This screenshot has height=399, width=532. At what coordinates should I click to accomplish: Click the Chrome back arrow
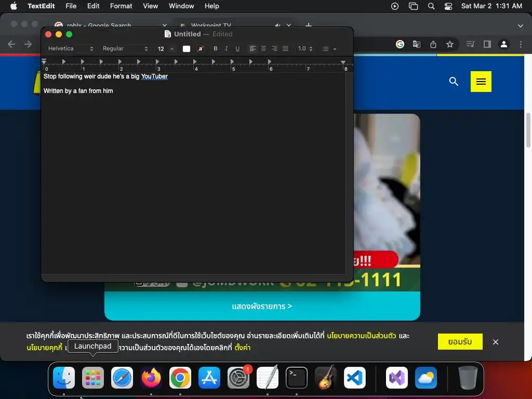pyautogui.click(x=11, y=44)
